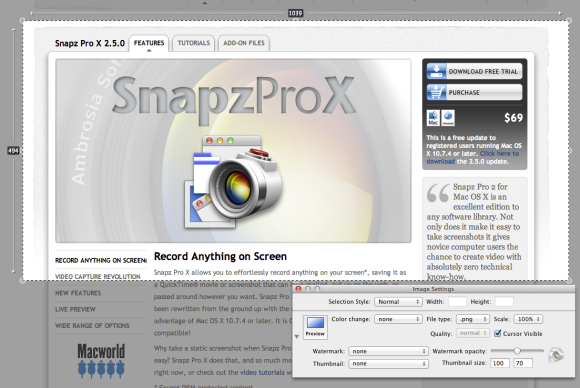Click the shopping cart icon on Purchase
Image resolution: width=580 pixels, height=388 pixels.
[x=436, y=92]
